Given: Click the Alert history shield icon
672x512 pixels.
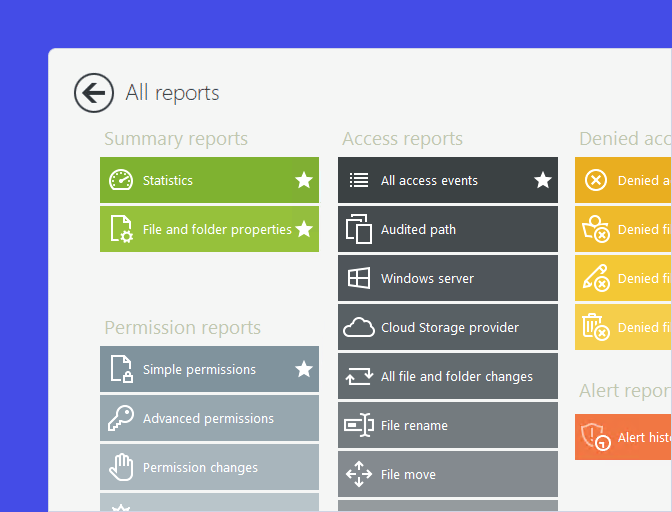Looking at the screenshot, I should pos(596,437).
